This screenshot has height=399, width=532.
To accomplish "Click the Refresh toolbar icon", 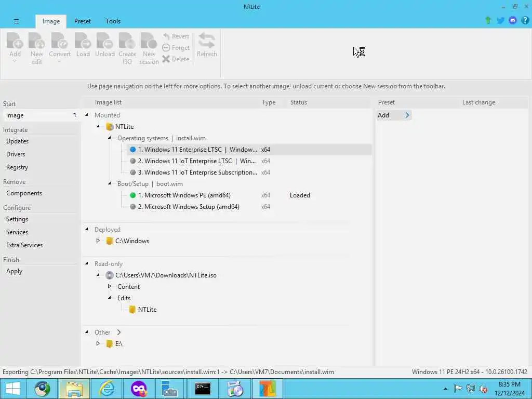I will (x=207, y=44).
